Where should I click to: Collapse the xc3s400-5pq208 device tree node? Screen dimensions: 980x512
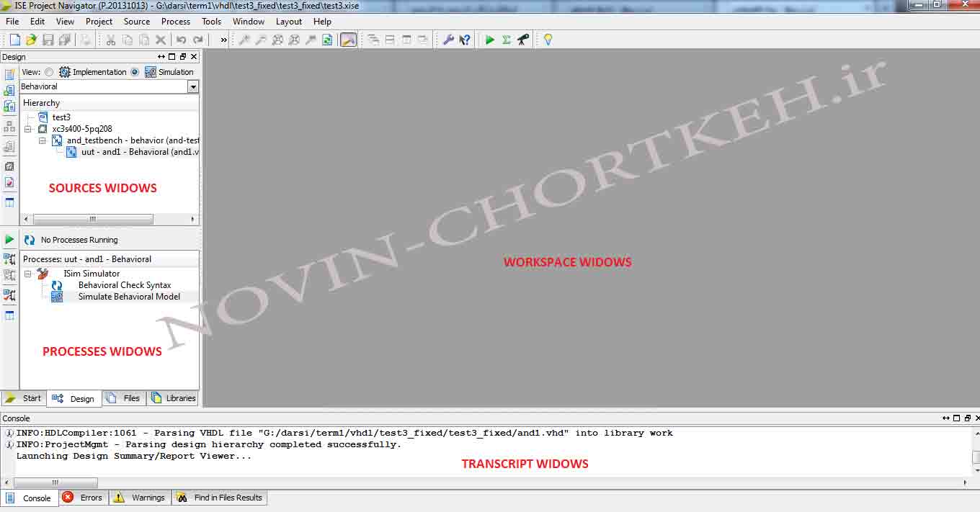tap(27, 129)
